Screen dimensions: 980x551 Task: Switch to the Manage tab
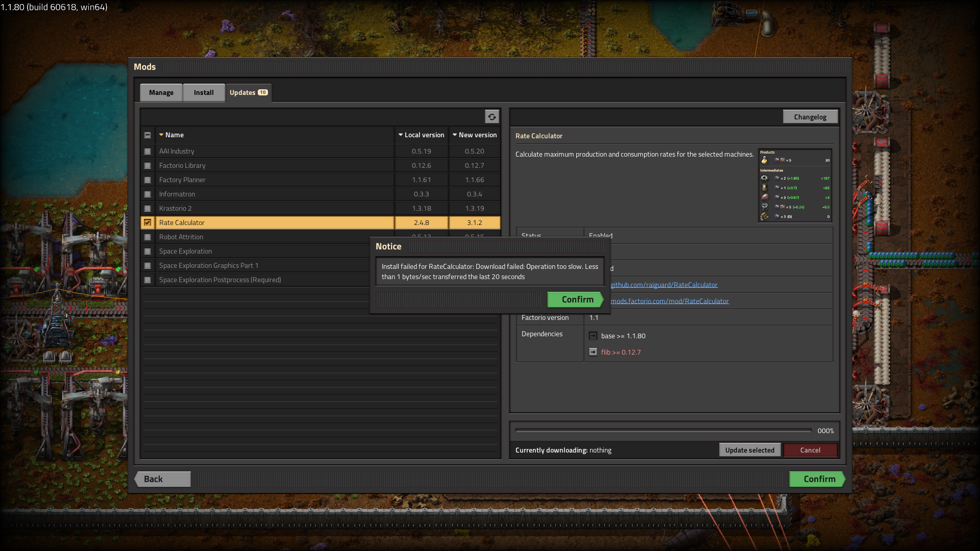[161, 92]
